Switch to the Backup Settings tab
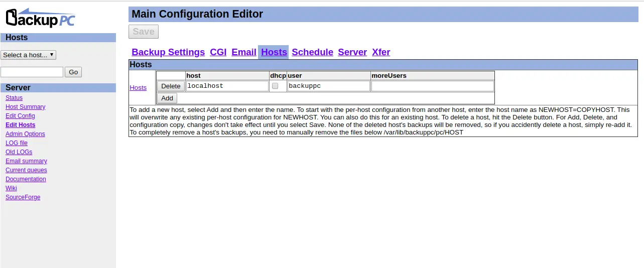The width and height of the screenshot is (644, 268). pos(168,52)
